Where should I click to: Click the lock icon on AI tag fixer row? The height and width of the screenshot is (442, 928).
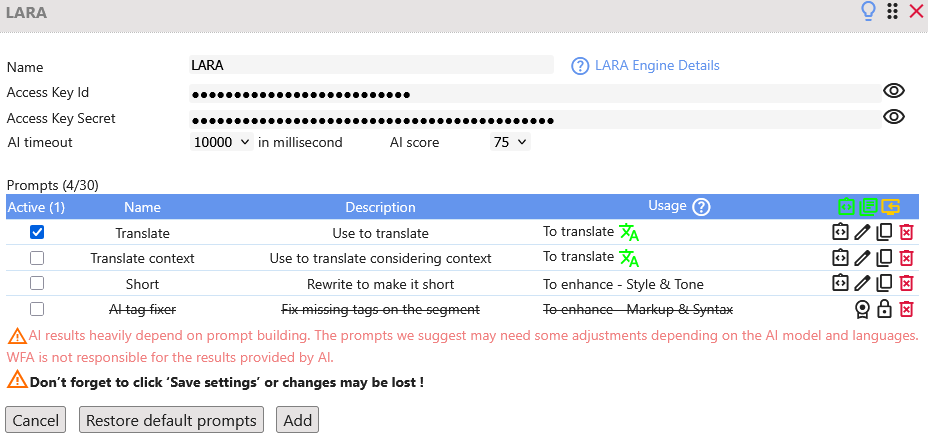[x=884, y=309]
